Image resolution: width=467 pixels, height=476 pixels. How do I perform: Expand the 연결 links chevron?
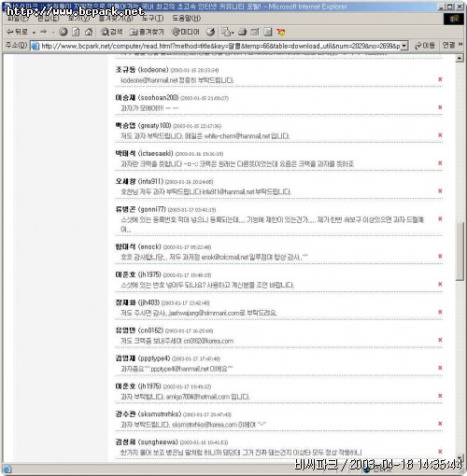point(460,46)
